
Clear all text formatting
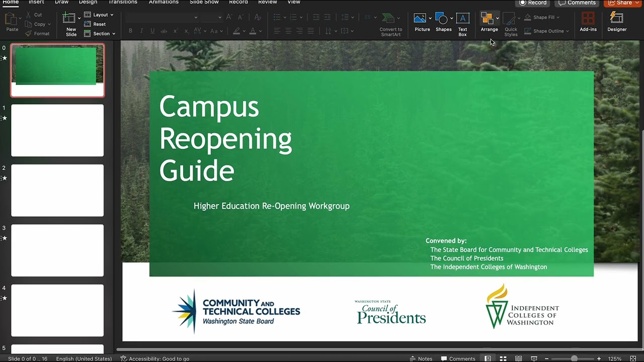tap(258, 17)
